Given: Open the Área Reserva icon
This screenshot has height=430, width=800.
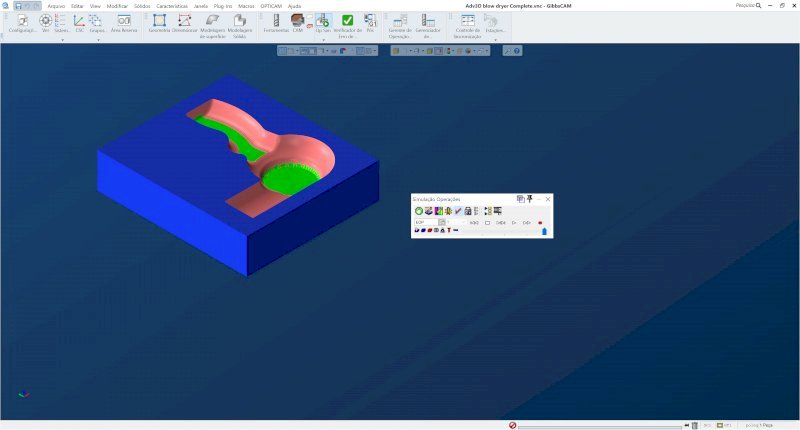Looking at the screenshot, I should [124, 21].
